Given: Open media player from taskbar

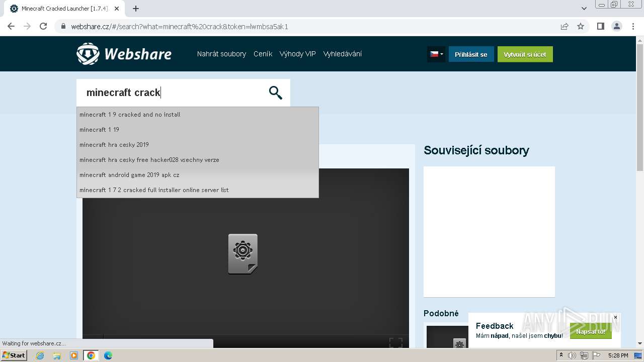Looking at the screenshot, I should pos(74,355).
